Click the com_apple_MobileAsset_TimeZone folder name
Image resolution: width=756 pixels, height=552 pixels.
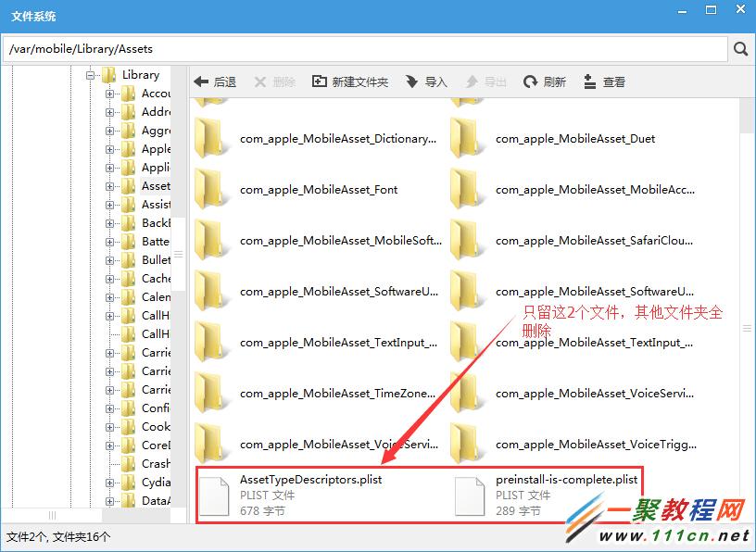[x=337, y=394]
